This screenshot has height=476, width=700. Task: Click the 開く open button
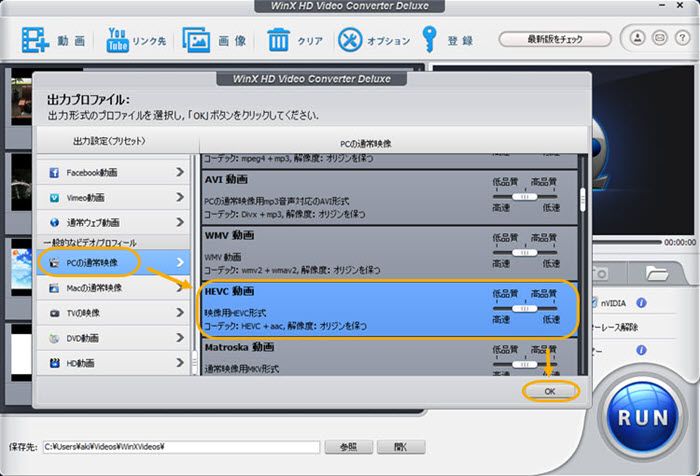400,447
